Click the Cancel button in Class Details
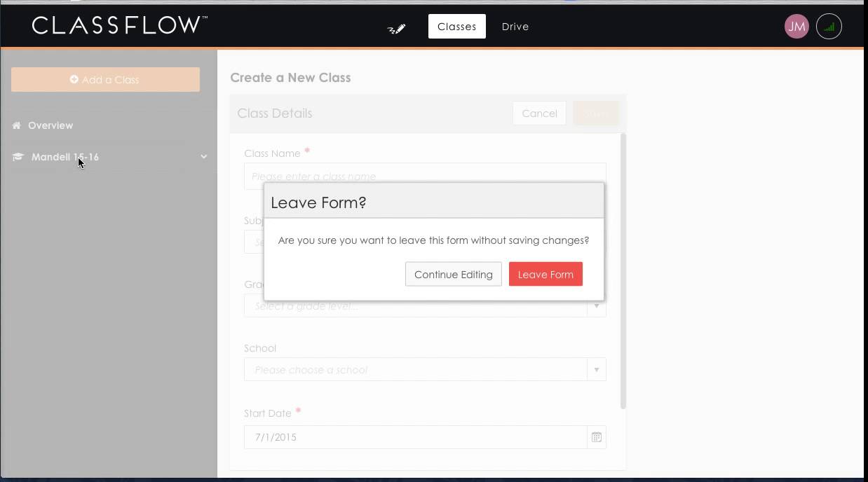The width and height of the screenshot is (868, 482). click(x=539, y=113)
